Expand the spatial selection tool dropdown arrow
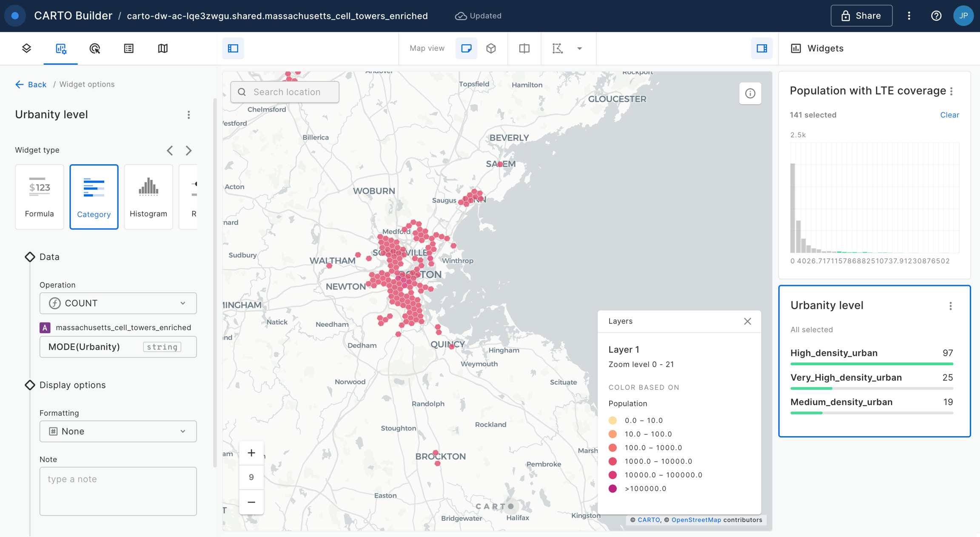The image size is (980, 537). point(579,48)
